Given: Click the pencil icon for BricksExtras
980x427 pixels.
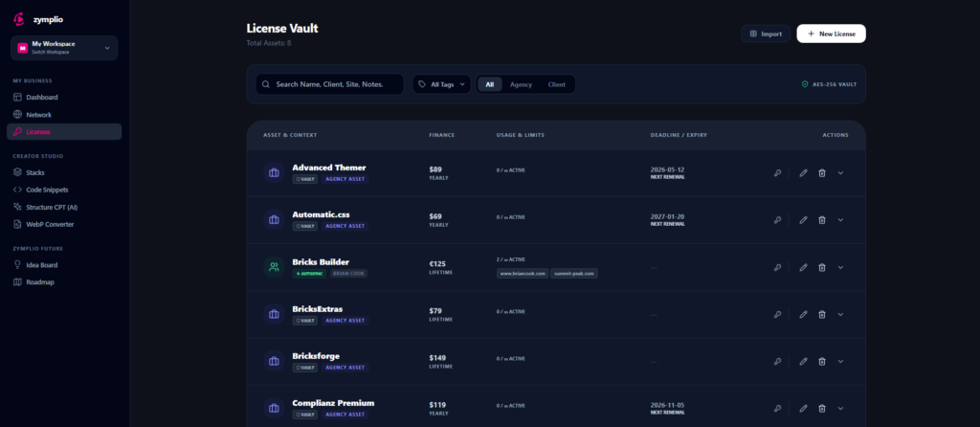Looking at the screenshot, I should (803, 314).
